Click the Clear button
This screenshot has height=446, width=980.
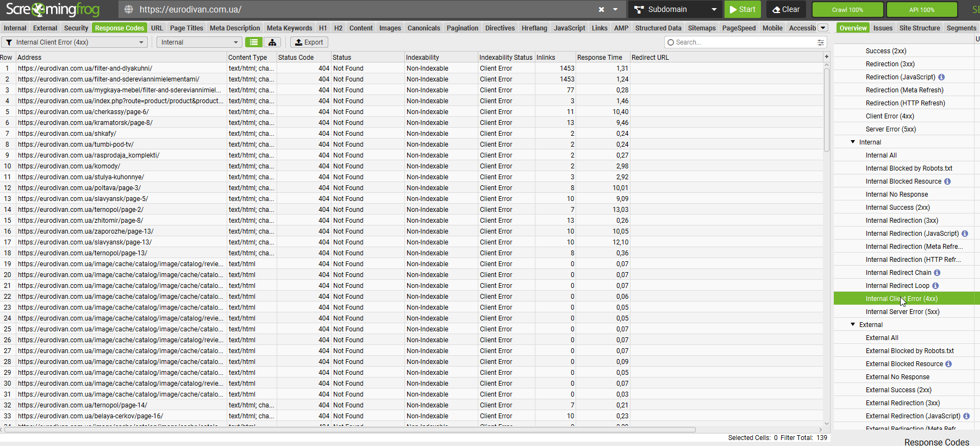tap(786, 9)
